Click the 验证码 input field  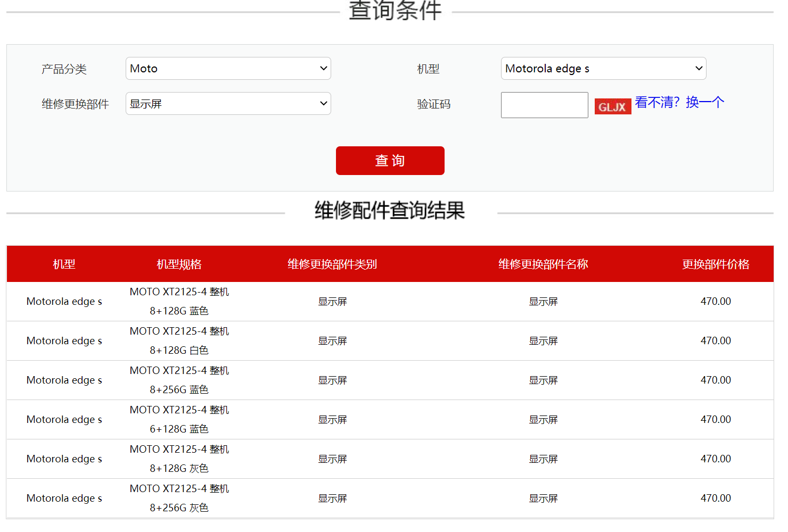pyautogui.click(x=544, y=105)
